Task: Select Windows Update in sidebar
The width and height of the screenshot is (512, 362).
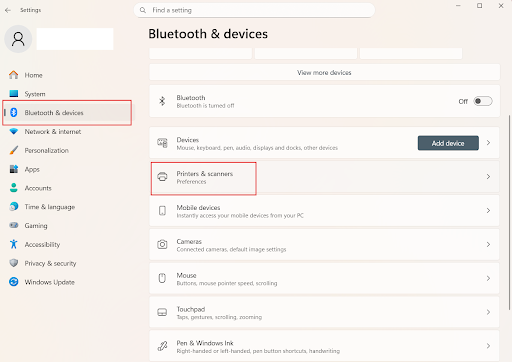Action: (67, 282)
